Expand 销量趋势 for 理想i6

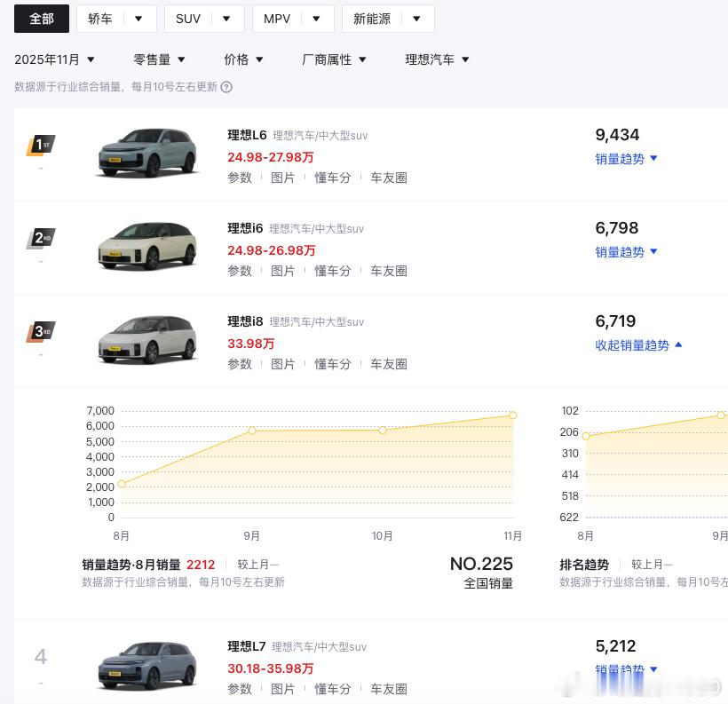(624, 252)
